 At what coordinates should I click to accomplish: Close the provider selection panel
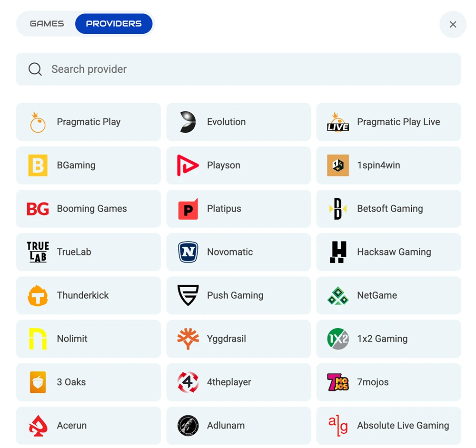pos(453,24)
